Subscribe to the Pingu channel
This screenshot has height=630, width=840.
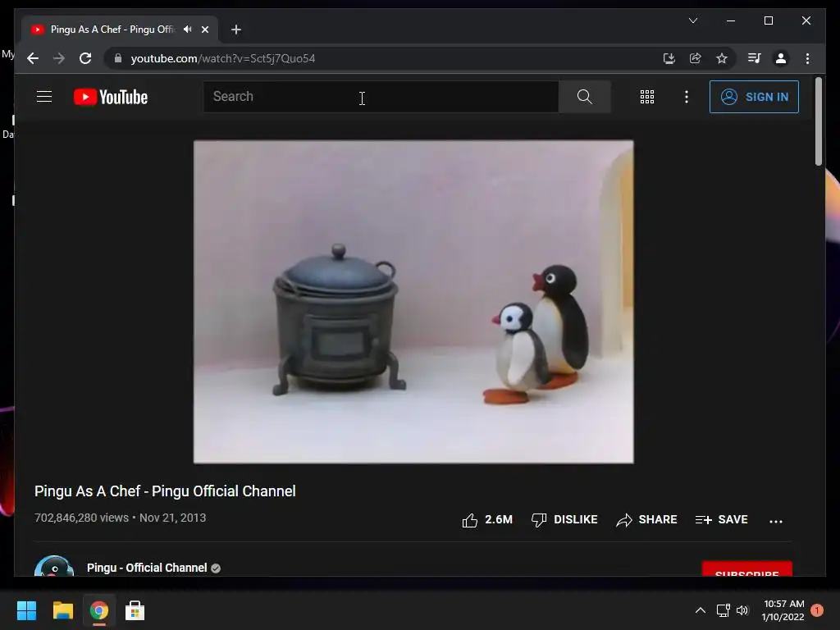click(x=746, y=569)
